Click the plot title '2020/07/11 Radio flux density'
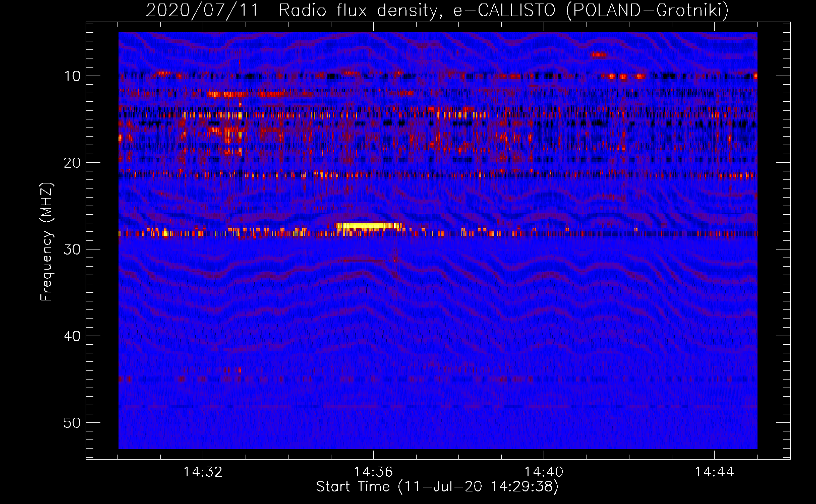 click(292, 10)
